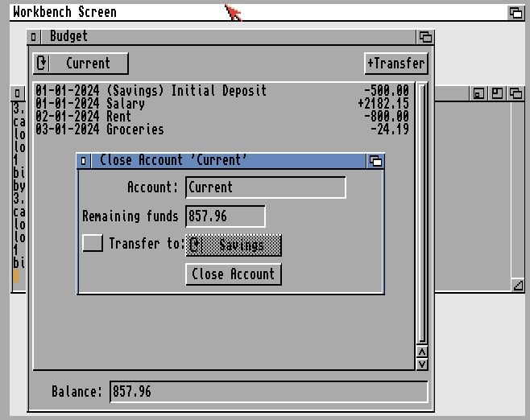Click the Close Account dialog depth gadget
Viewport: 530px width, 420px height.
[375, 161]
